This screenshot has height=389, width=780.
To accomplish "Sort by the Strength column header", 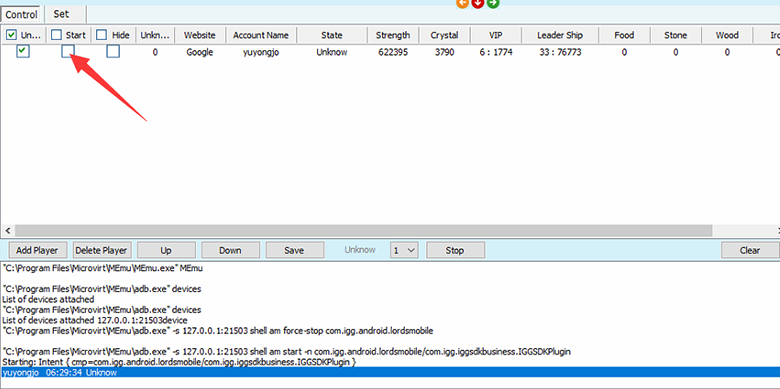I will [x=393, y=35].
